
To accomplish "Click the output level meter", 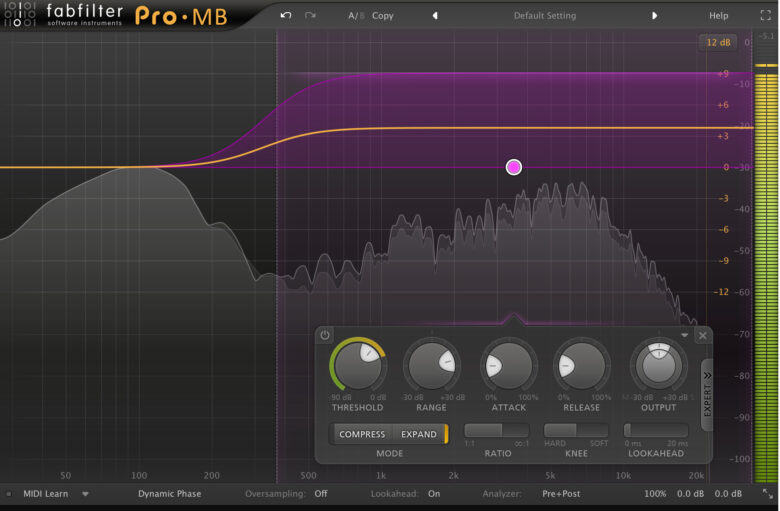I will [x=766, y=273].
